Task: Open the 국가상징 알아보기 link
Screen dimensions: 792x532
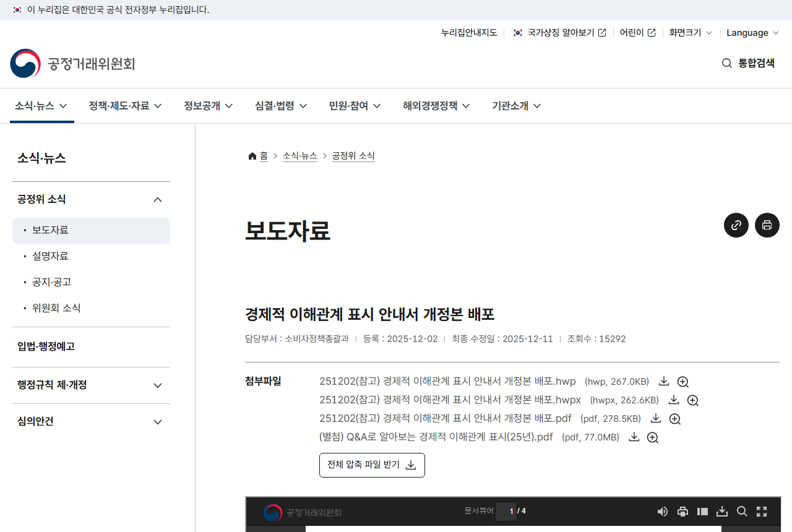Action: [x=560, y=33]
